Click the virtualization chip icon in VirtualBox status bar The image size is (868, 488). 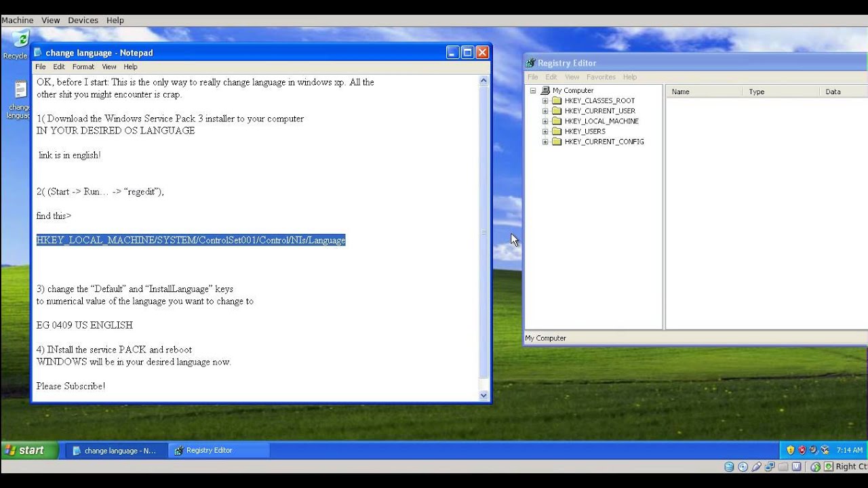pos(797,466)
